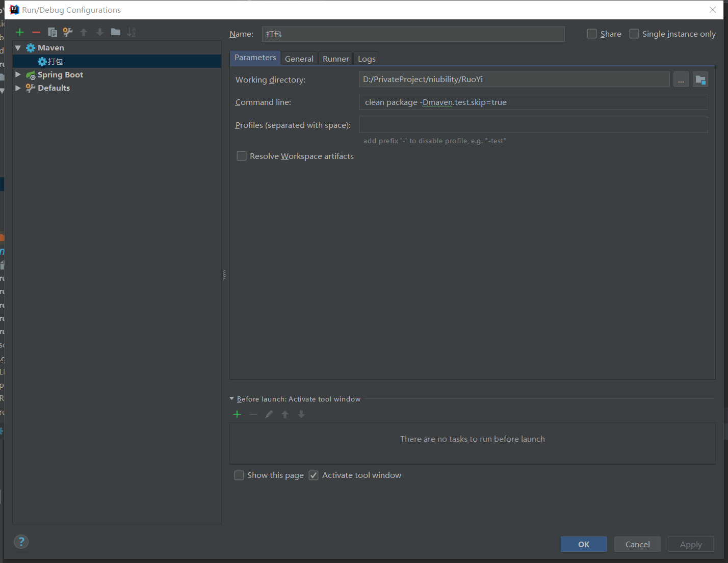
Task: Move configuration down arrow in left toolbar
Action: tap(100, 32)
